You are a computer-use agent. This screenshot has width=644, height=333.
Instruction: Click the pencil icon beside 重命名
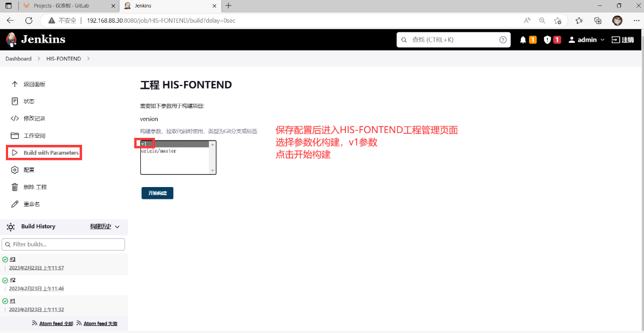click(15, 204)
